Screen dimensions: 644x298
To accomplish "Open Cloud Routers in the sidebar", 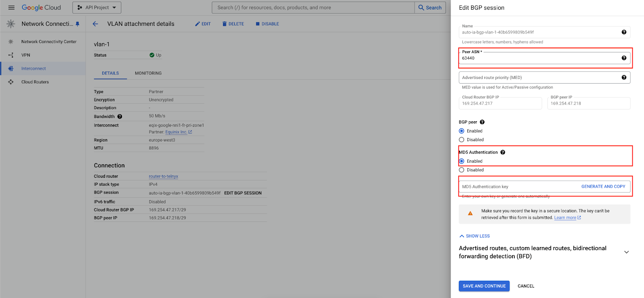I will click(x=35, y=82).
